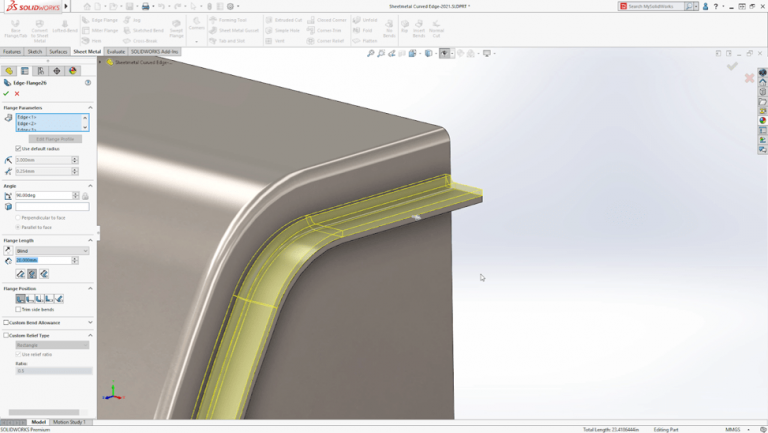768x433 pixels.
Task: Open the ConfigurationManager tab icon
Action: click(x=40, y=71)
